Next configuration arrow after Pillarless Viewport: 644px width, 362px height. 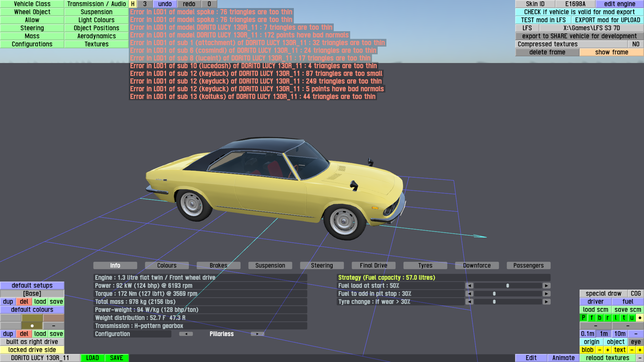257,334
